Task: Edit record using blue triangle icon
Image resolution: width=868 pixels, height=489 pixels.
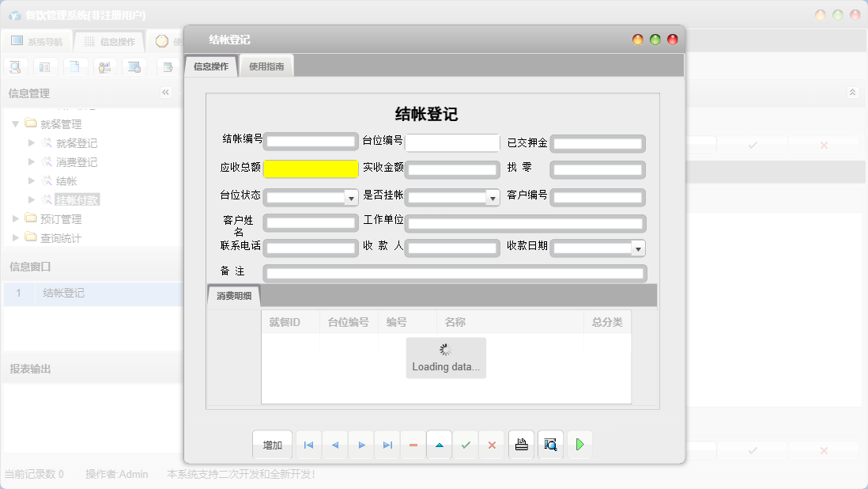Action: pos(439,445)
